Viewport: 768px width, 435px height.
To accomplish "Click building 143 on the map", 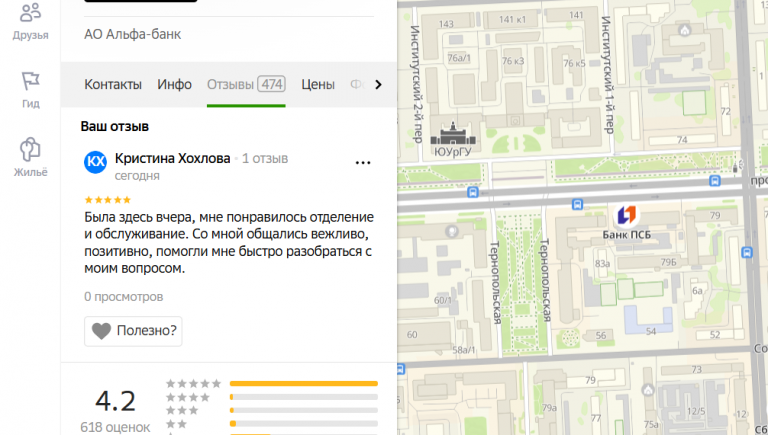I will tap(446, 24).
